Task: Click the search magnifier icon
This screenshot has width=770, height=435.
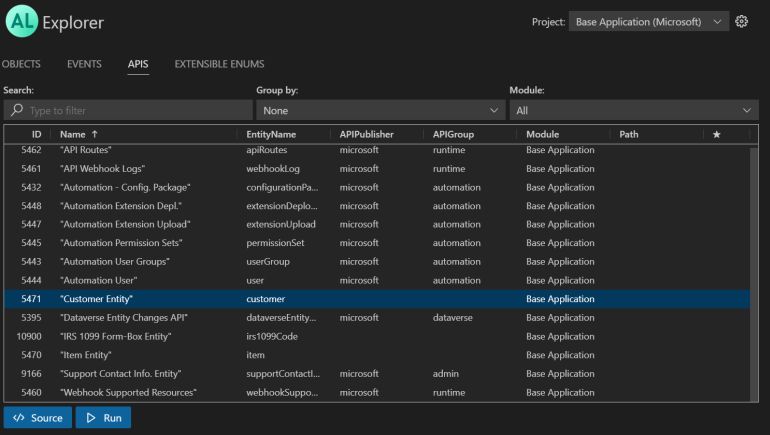Action: coord(17,110)
